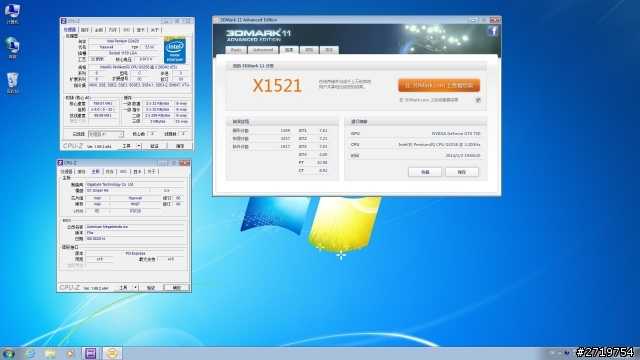Click the Gigabyte Technology Co. Ltd. manufacturer field
640x360 pixels.
[x=135, y=184]
